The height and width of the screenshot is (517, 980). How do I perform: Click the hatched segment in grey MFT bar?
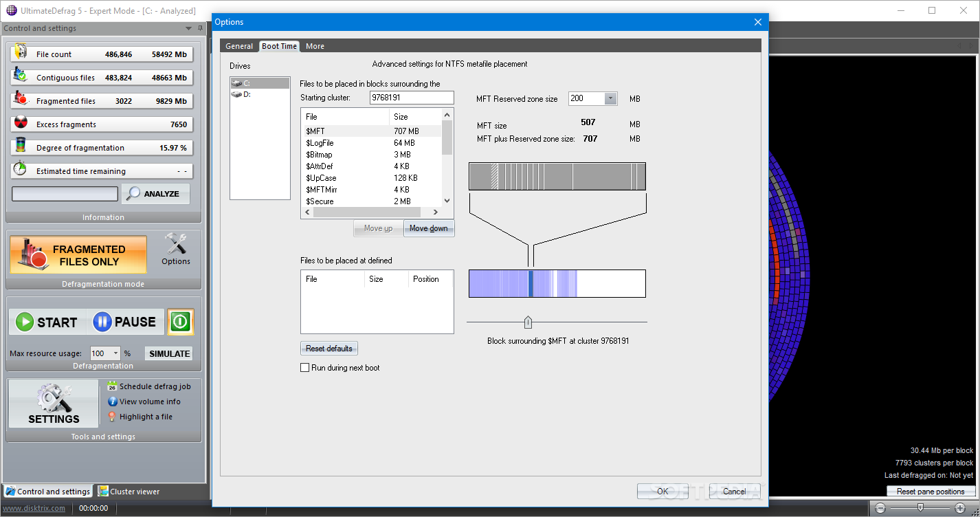[494, 176]
